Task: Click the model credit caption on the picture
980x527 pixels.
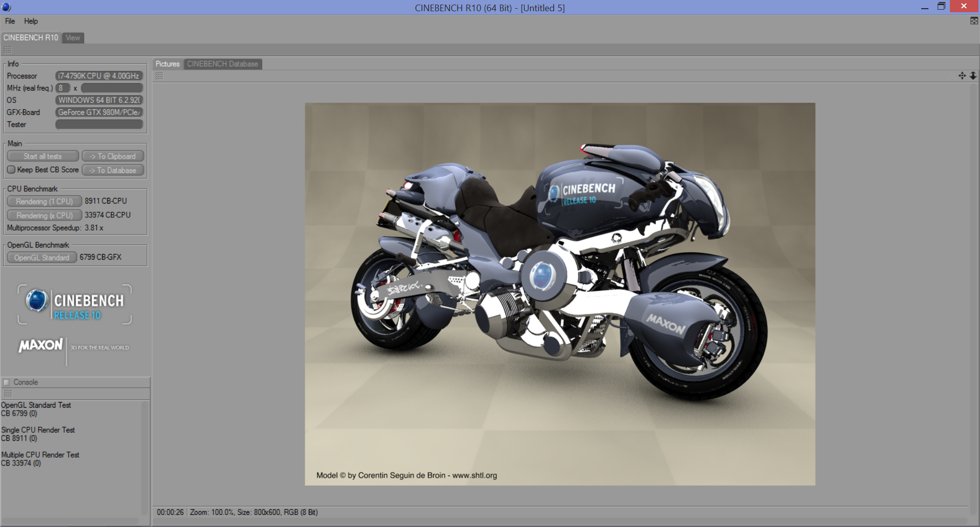Action: (x=407, y=475)
